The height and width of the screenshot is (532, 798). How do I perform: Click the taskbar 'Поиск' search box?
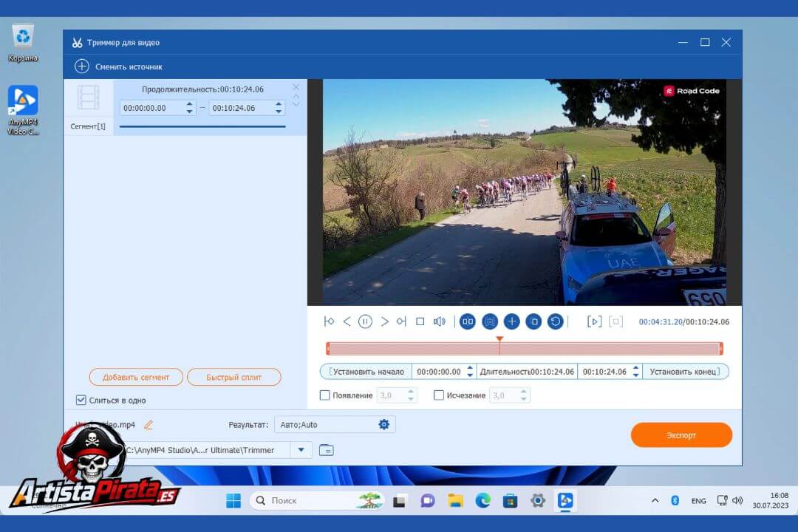click(318, 501)
